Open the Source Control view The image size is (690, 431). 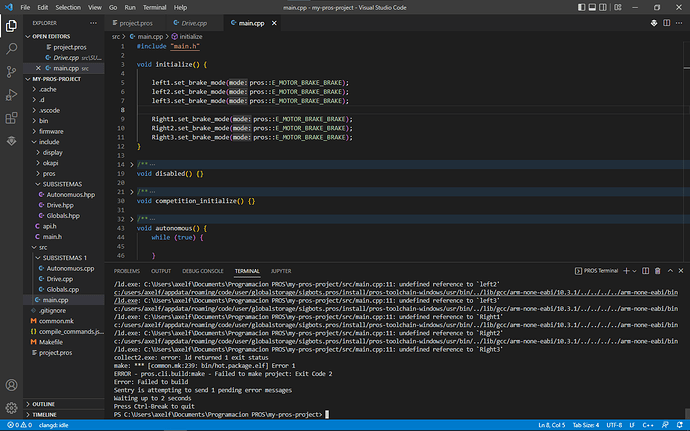(11, 72)
